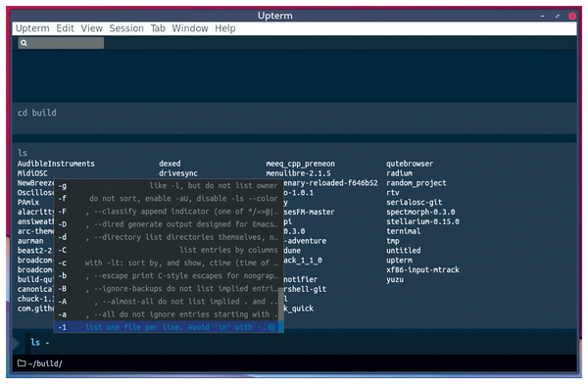Select the -b --escape suggestion
Image resolution: width=588 pixels, height=384 pixels.
click(x=169, y=275)
